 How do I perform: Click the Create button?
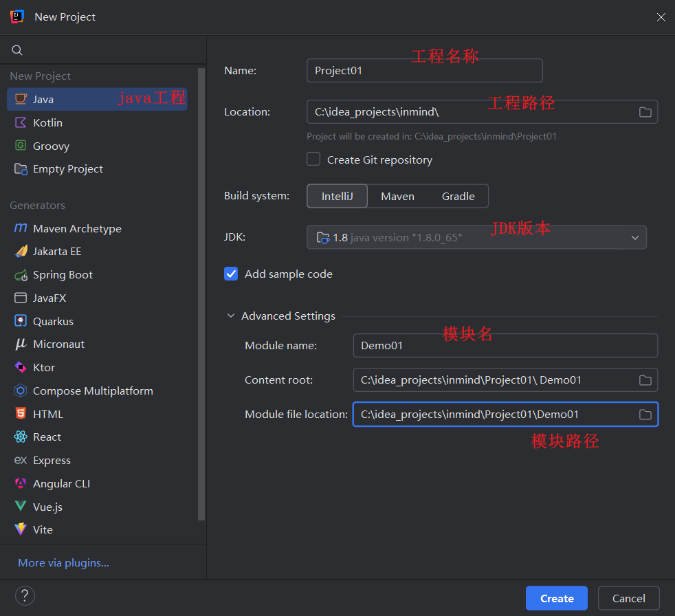point(556,598)
